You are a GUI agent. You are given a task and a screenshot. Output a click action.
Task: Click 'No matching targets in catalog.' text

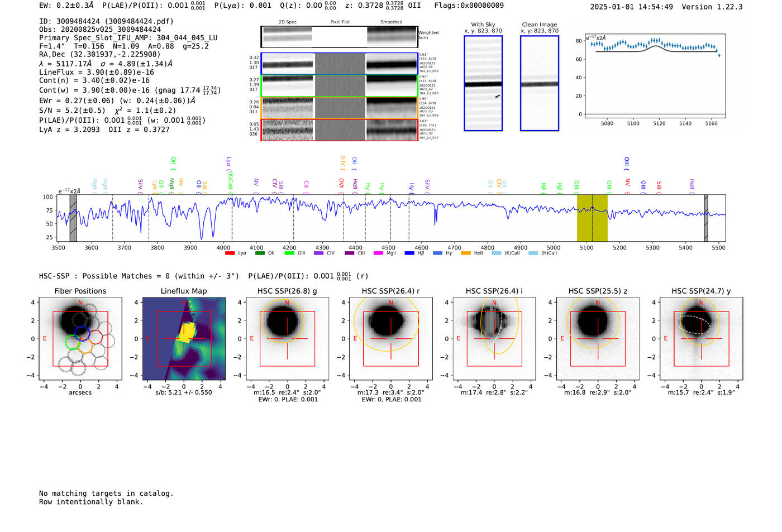pyautogui.click(x=106, y=493)
